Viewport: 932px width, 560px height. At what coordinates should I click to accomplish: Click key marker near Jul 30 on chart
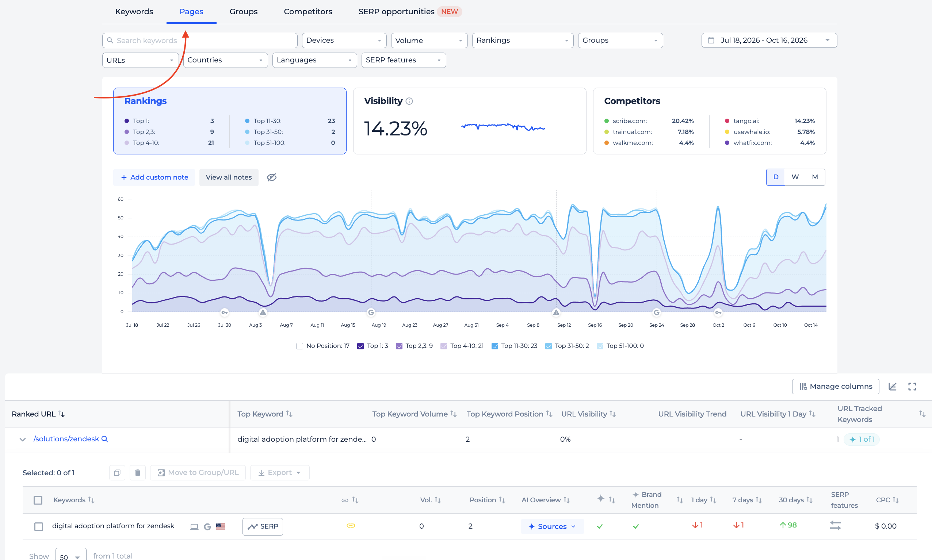[225, 312]
